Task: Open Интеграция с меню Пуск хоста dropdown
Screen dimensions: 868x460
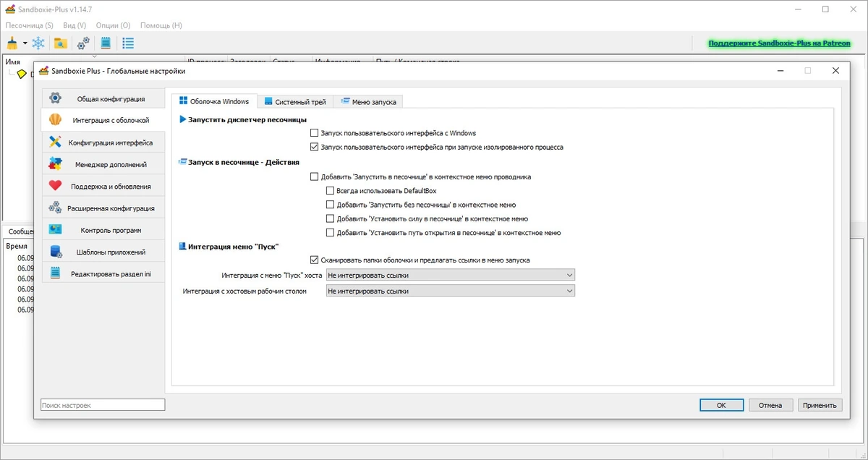Action: [x=450, y=275]
